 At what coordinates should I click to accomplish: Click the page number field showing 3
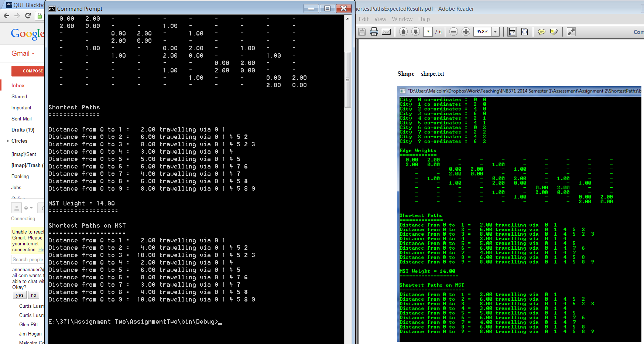pyautogui.click(x=428, y=32)
